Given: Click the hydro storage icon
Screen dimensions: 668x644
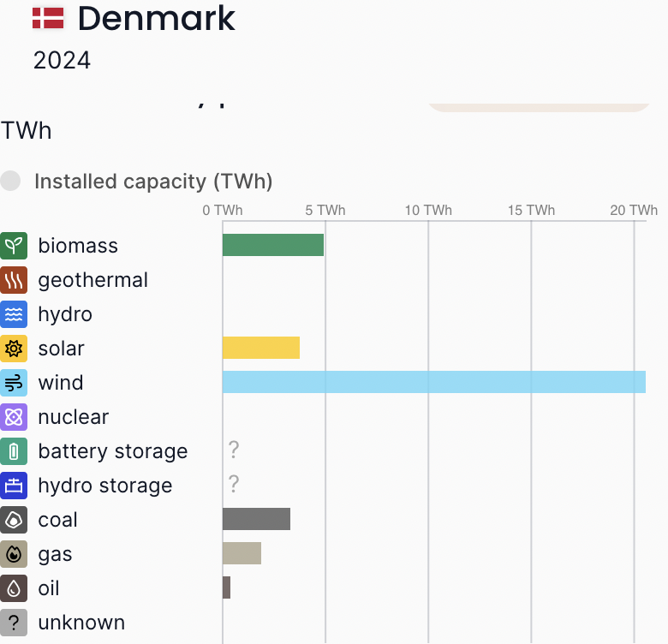Looking at the screenshot, I should coord(14,486).
